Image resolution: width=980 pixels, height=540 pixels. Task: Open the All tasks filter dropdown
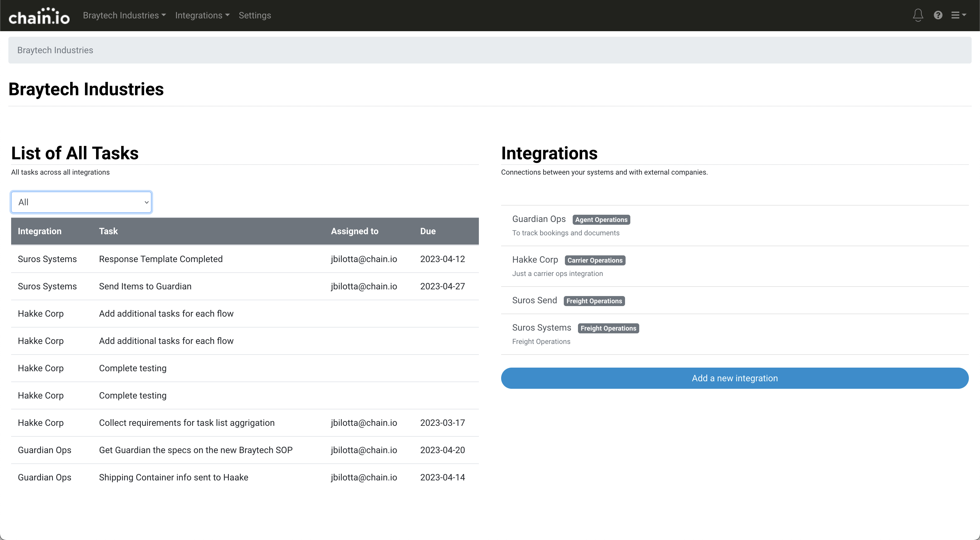pos(81,202)
